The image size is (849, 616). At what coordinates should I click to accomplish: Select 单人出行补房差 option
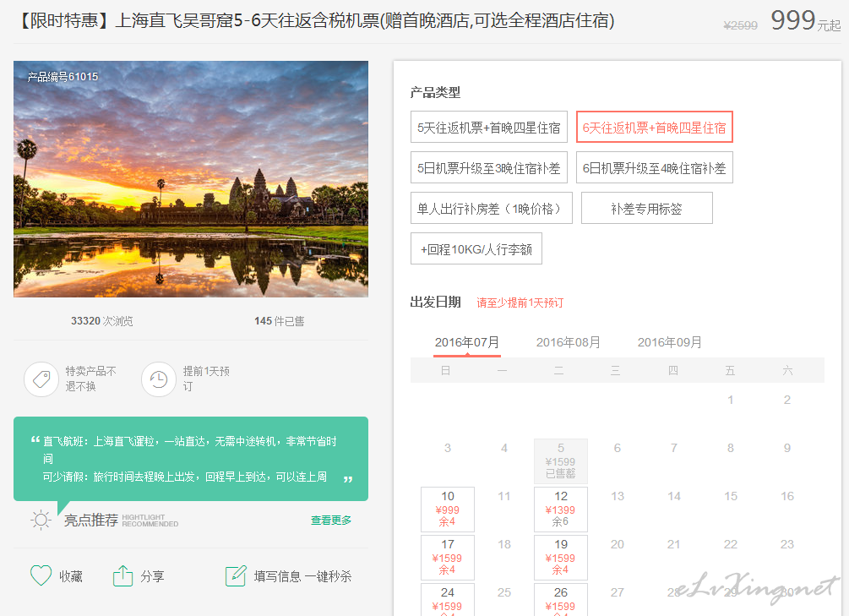pos(491,208)
